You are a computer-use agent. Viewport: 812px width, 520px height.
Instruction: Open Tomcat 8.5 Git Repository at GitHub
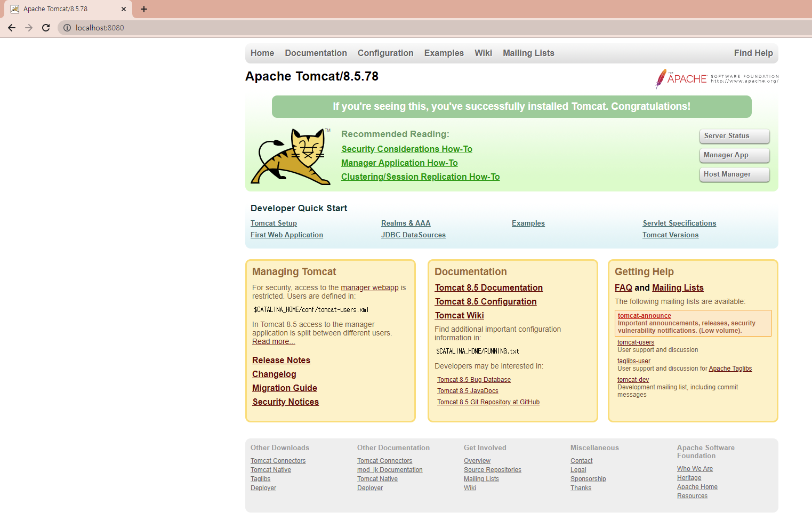(488, 402)
